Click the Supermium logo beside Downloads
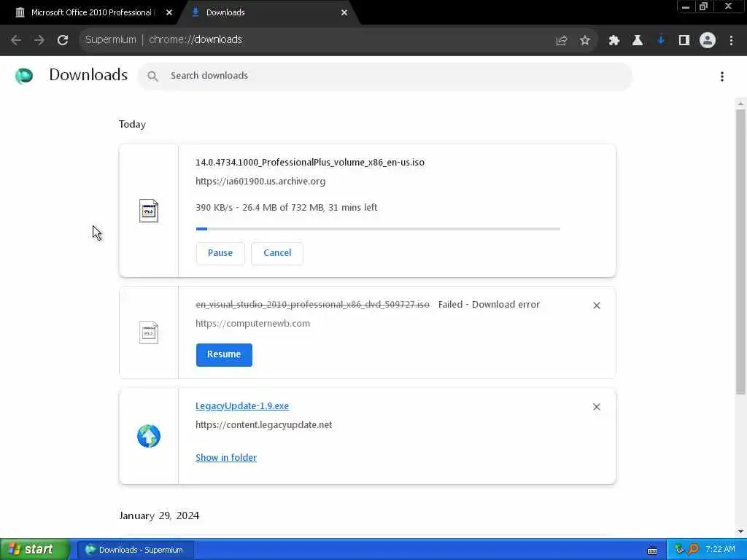 pos(24,76)
